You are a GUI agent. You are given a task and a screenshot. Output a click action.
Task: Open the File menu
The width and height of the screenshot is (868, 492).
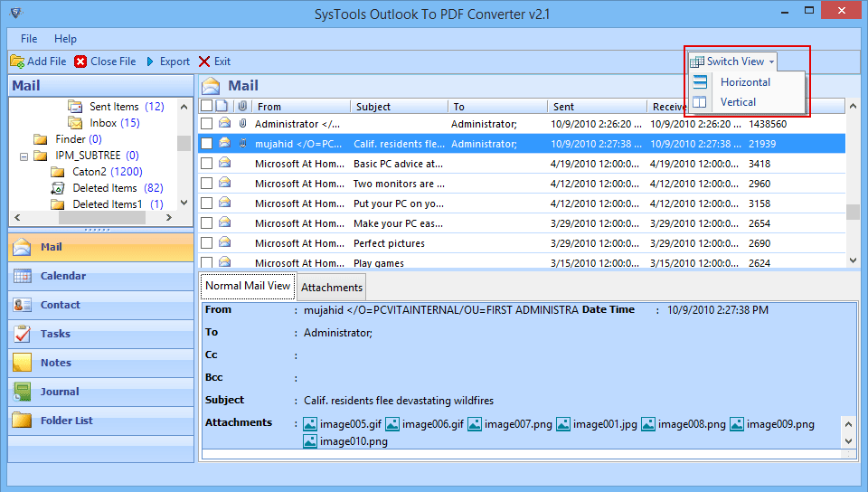point(29,39)
